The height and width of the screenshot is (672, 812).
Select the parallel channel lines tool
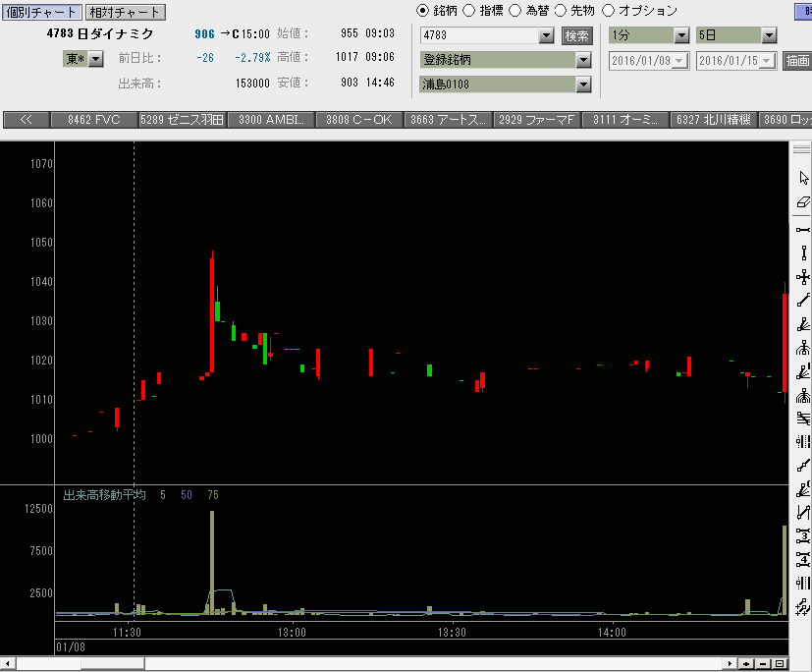click(803, 419)
